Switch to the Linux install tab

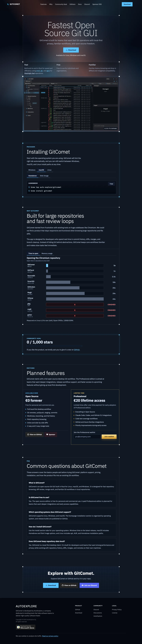pos(49,170)
